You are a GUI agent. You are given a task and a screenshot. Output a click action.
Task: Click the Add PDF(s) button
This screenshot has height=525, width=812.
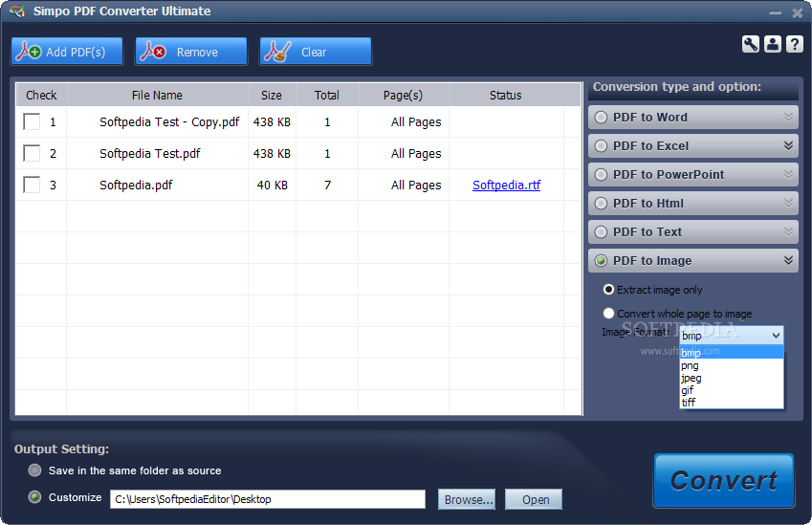67,52
